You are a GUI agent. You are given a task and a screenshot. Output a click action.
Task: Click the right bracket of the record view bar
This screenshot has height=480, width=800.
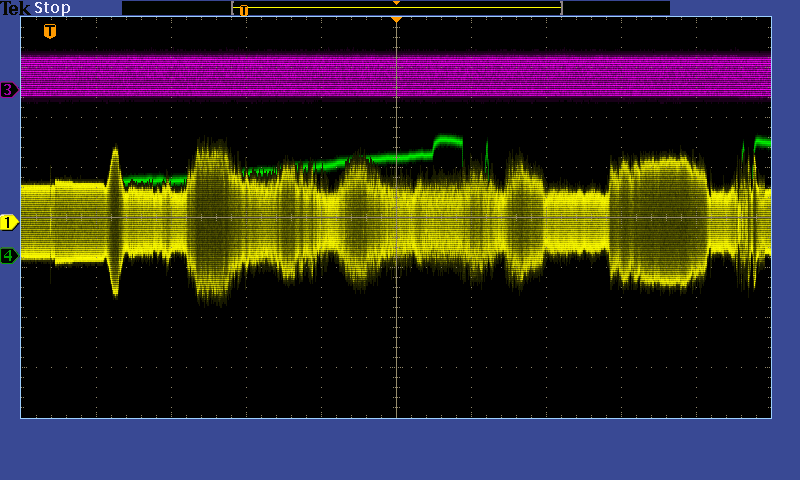[x=561, y=8]
